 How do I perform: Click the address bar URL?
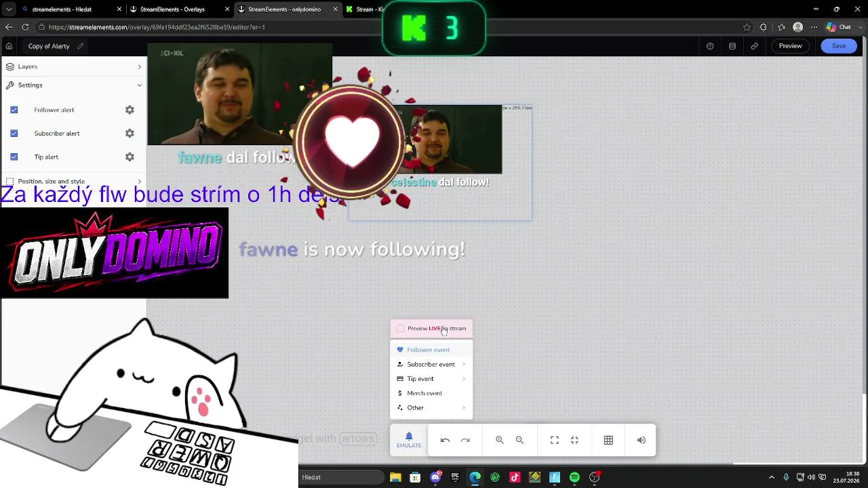(x=157, y=27)
